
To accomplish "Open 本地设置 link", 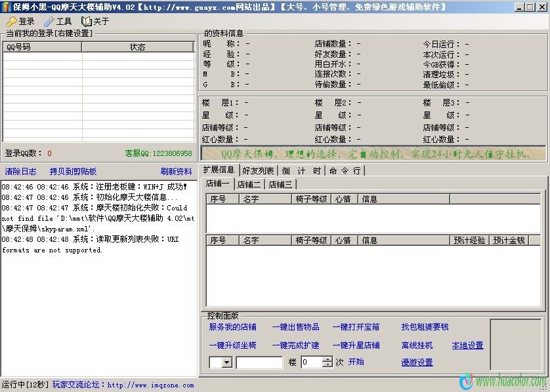I will pos(467,345).
